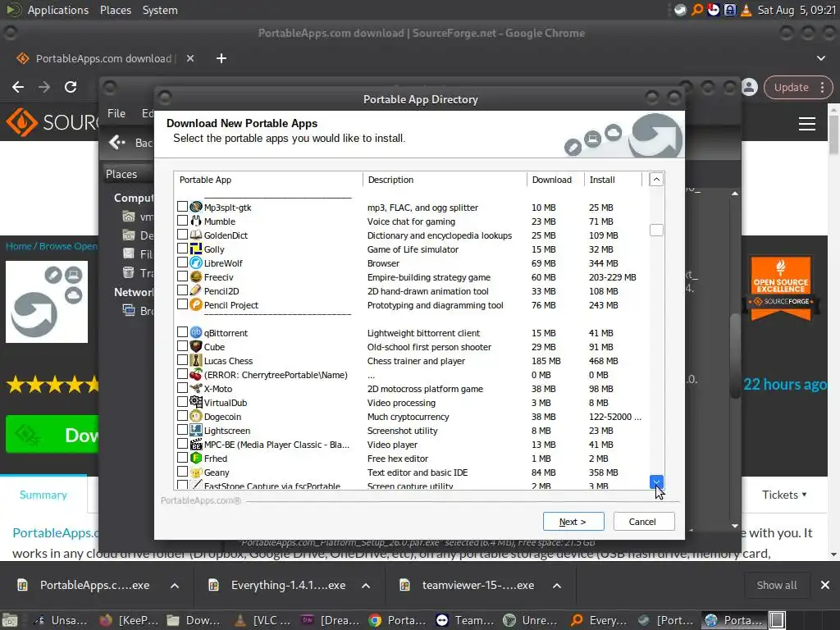This screenshot has height=630, width=840.
Task: Open the System menu
Action: pos(160,10)
